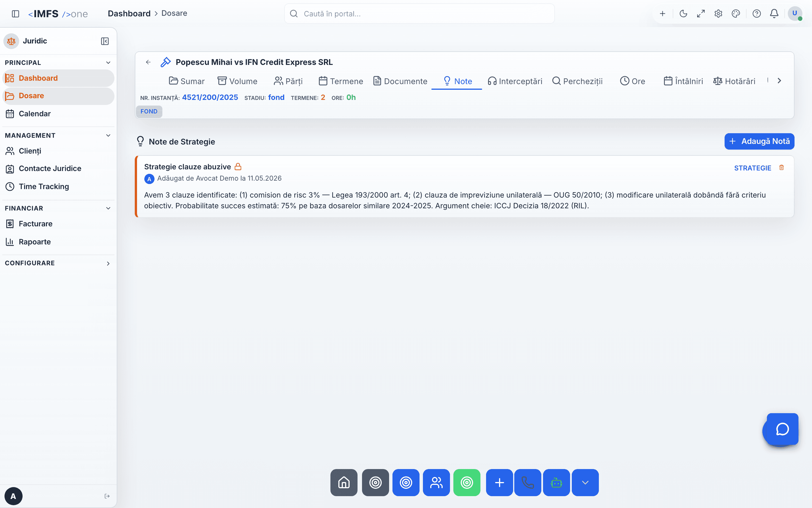The height and width of the screenshot is (508, 812).
Task: Switch to the Interceptări tab
Action: pos(515,81)
